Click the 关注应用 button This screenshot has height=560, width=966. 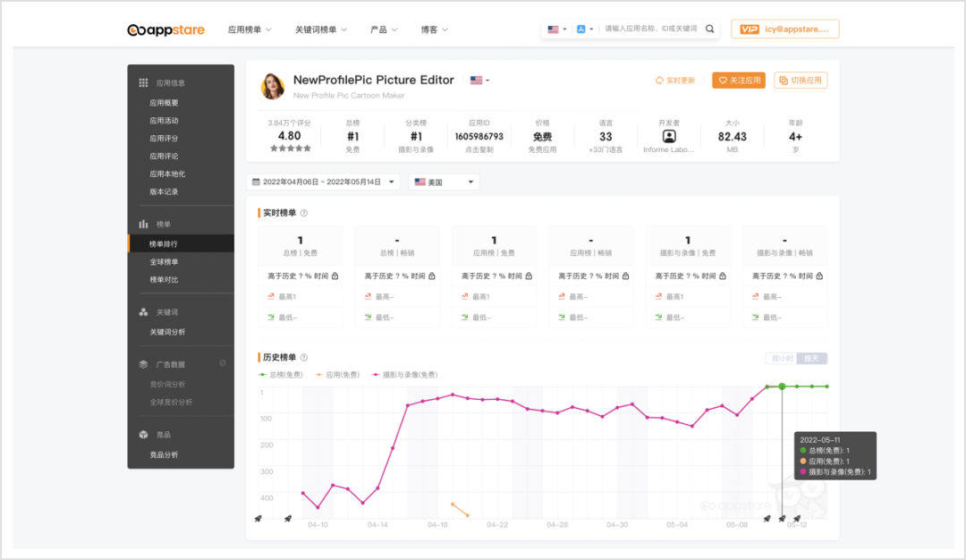(739, 81)
